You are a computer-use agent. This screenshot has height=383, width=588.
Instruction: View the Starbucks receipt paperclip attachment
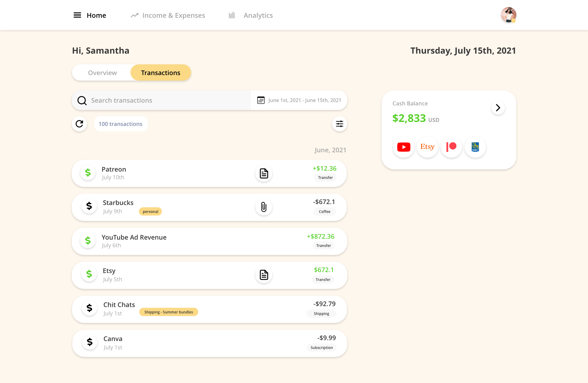click(x=264, y=207)
